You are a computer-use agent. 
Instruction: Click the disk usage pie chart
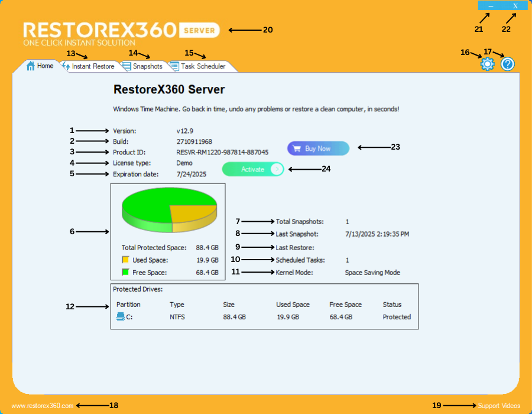169,210
